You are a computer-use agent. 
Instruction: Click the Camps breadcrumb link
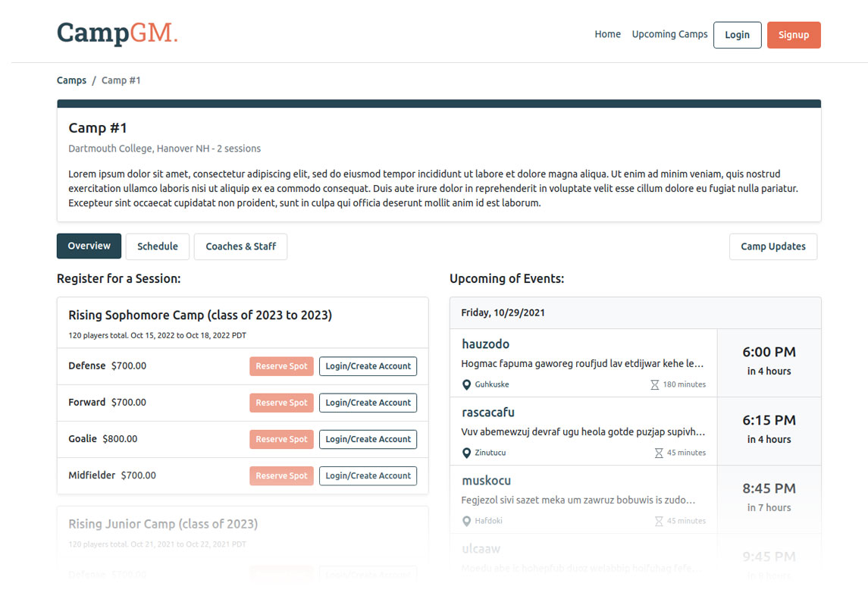click(71, 80)
